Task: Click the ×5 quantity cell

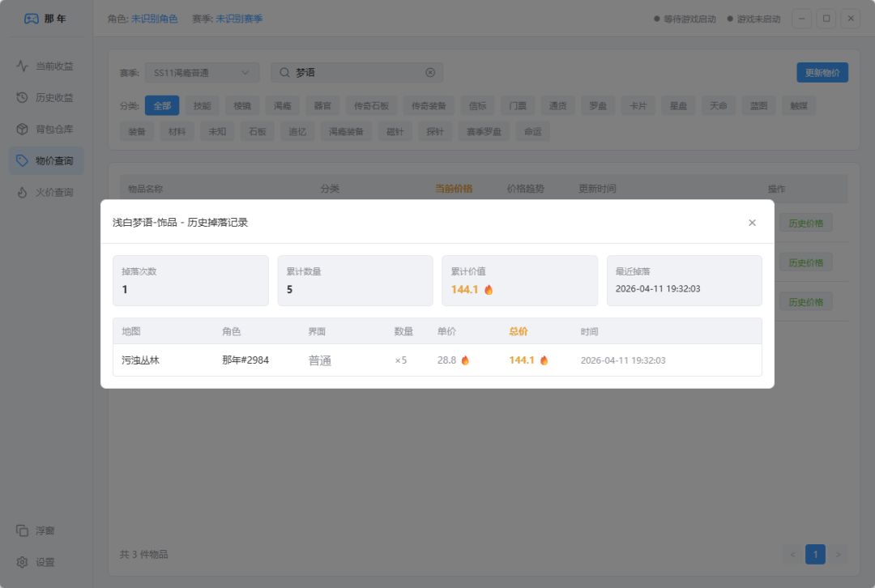Action: [401, 360]
